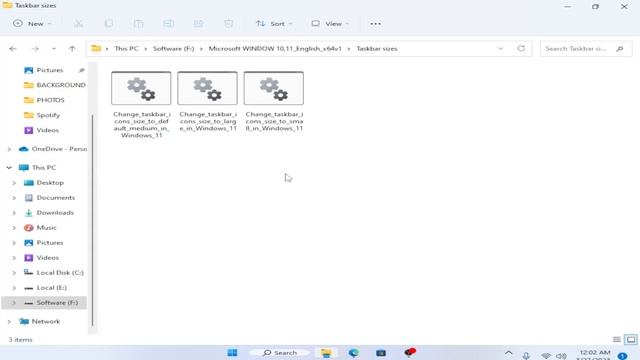Expand the Downloads node
The width and height of the screenshot is (640, 360).
[14, 213]
